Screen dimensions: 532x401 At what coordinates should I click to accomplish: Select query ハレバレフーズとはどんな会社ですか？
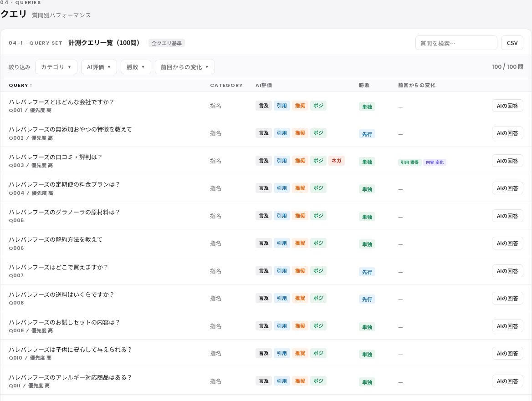61,102
